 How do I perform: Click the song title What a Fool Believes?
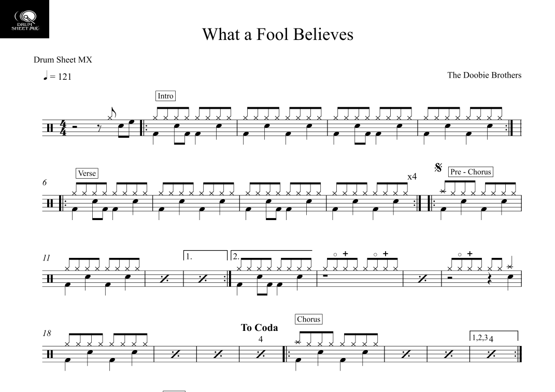coord(278,34)
